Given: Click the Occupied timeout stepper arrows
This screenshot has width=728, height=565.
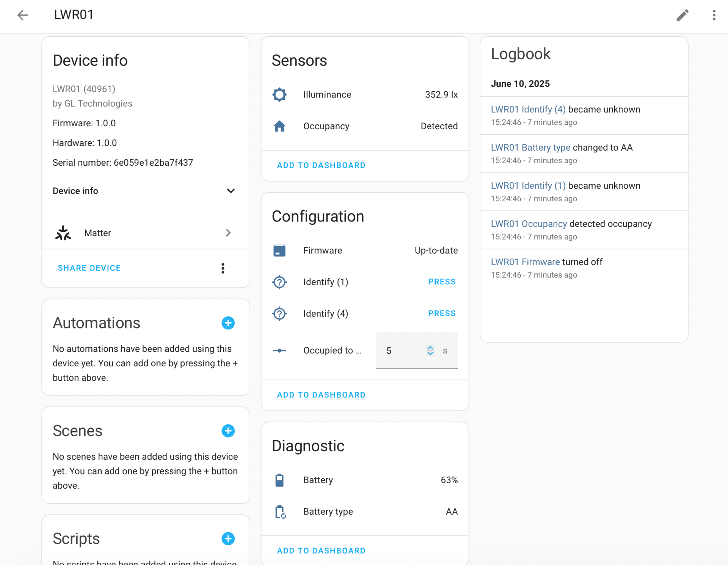Looking at the screenshot, I should tap(430, 350).
